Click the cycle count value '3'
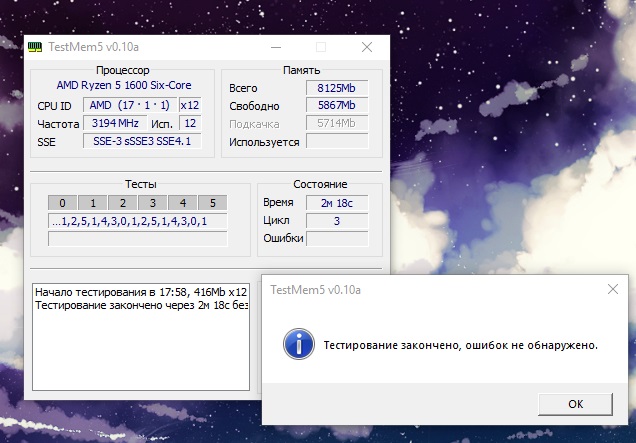Screen dimensions: 636x443 (337, 221)
